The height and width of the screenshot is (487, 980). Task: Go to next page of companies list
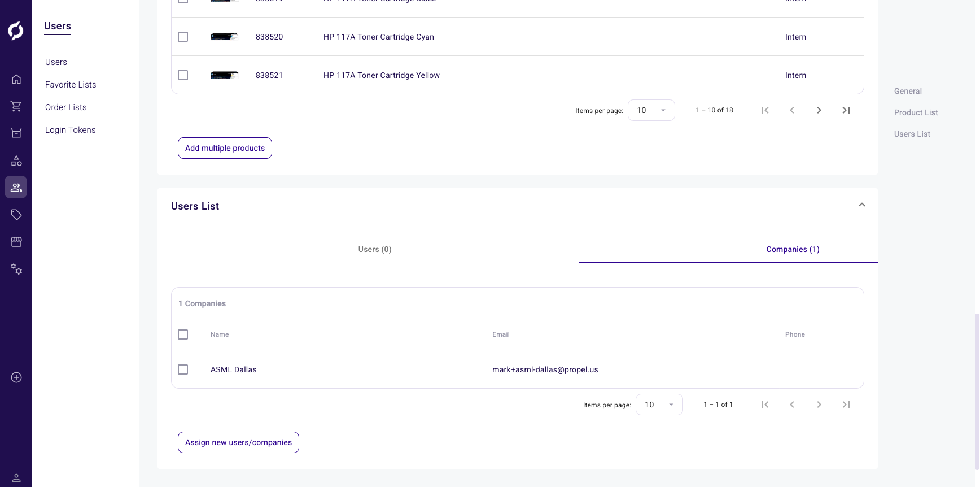pyautogui.click(x=819, y=405)
